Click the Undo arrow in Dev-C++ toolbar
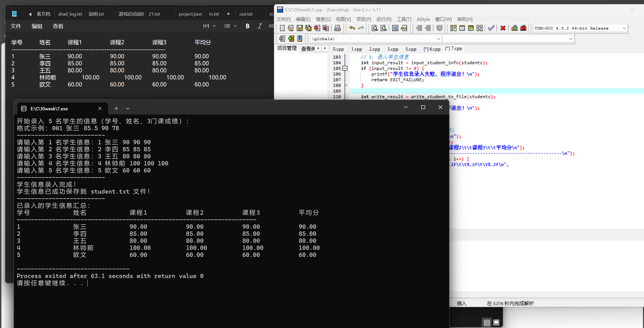The height and width of the screenshot is (328, 644). (352, 28)
